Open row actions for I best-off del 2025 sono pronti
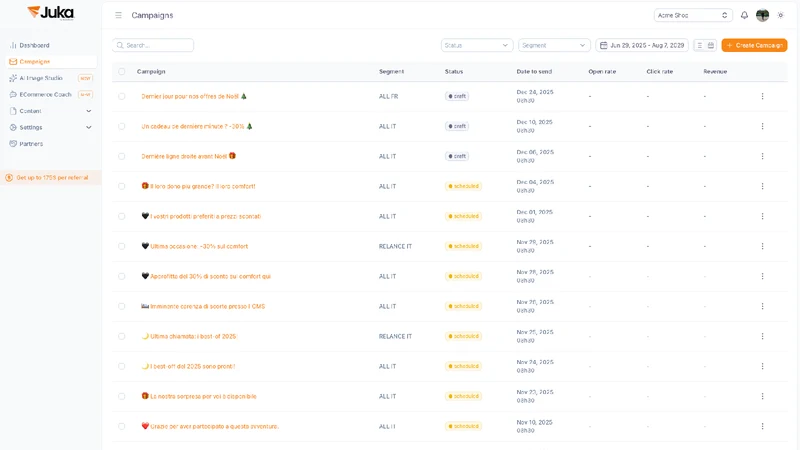 coord(762,366)
